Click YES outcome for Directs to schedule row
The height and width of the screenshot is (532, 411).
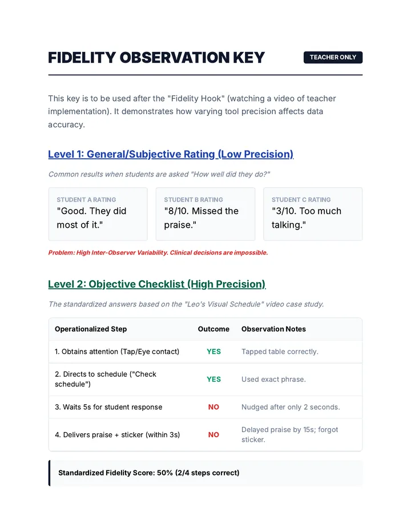(213, 380)
